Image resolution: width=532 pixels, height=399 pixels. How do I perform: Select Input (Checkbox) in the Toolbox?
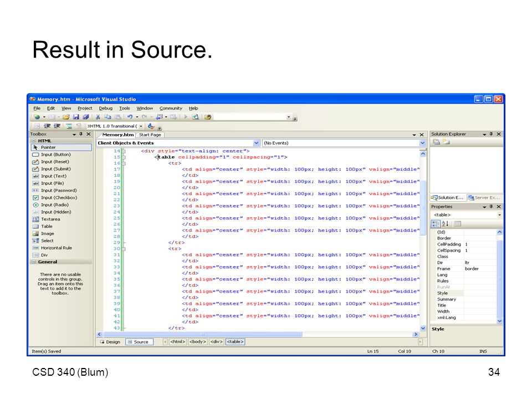pos(61,198)
